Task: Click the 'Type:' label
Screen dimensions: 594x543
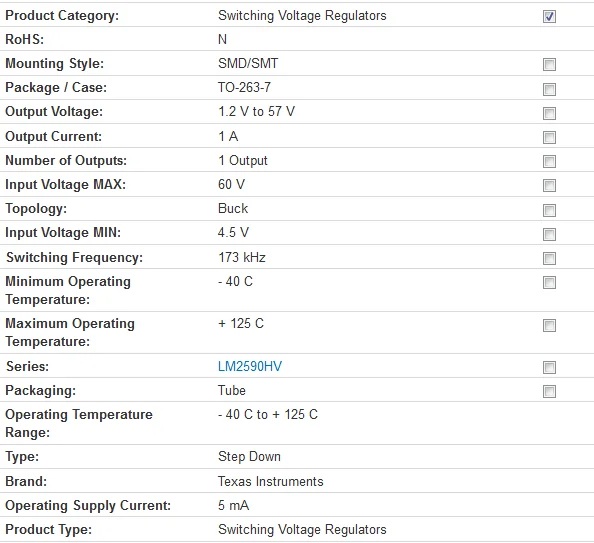Action: (22, 457)
